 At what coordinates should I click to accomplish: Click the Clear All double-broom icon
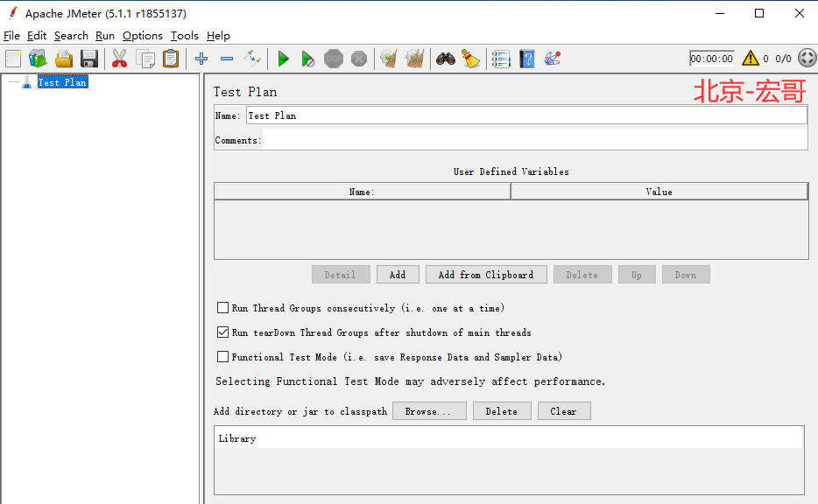point(415,59)
